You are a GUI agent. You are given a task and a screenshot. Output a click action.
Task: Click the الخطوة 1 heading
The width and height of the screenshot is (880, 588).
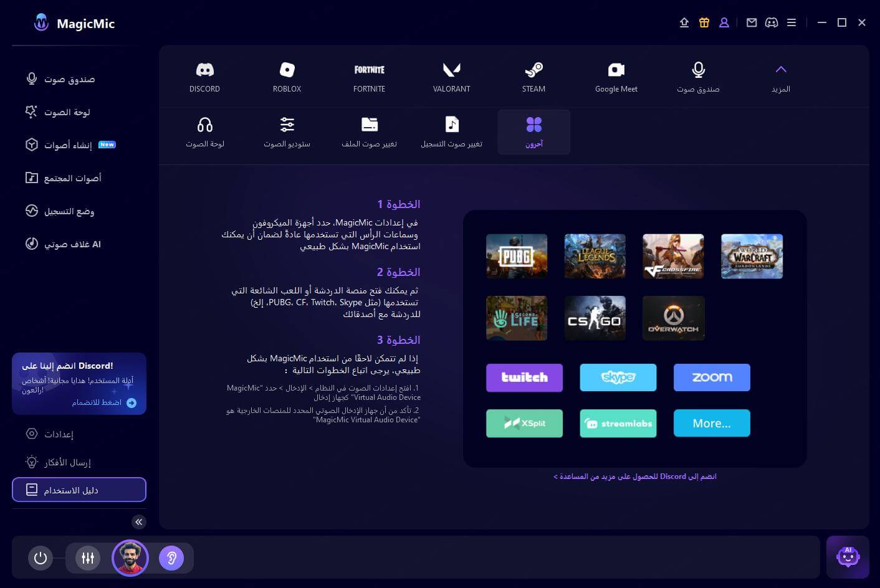pos(398,204)
